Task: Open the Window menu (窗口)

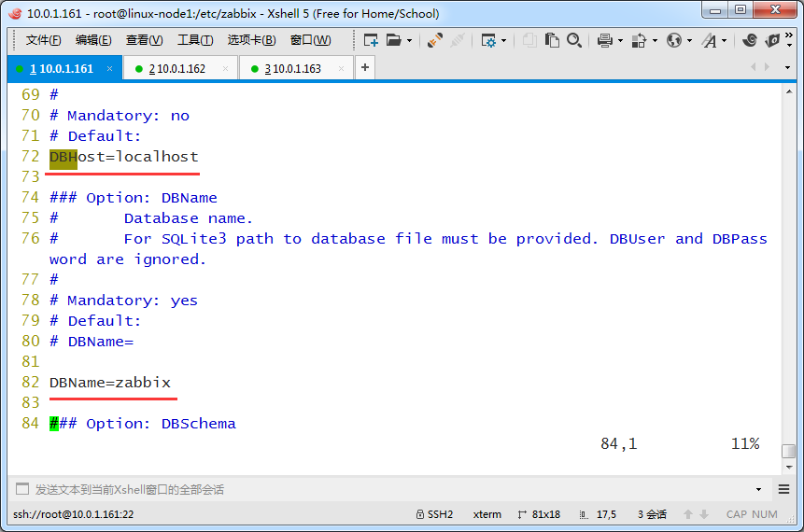Action: click(x=310, y=40)
